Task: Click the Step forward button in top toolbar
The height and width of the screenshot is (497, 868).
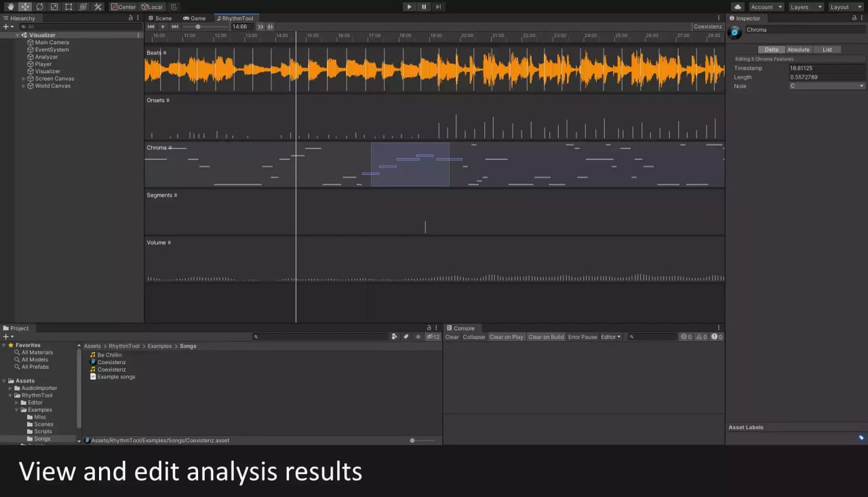Action: (x=439, y=7)
